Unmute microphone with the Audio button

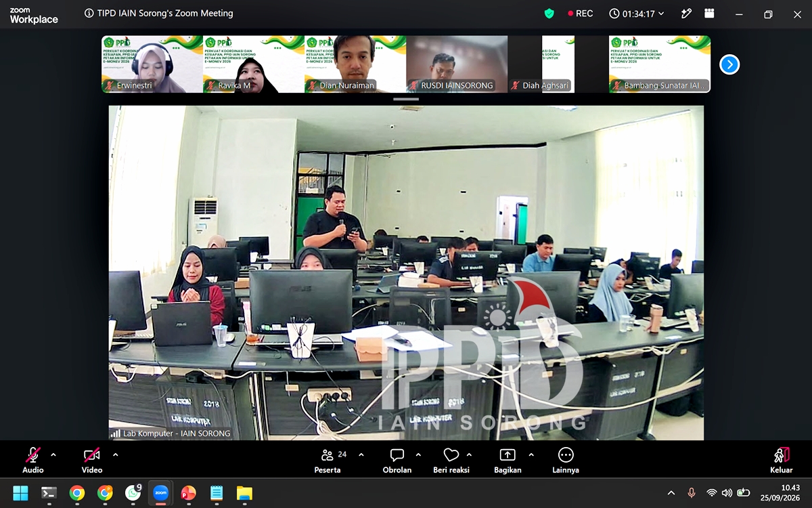tap(32, 460)
